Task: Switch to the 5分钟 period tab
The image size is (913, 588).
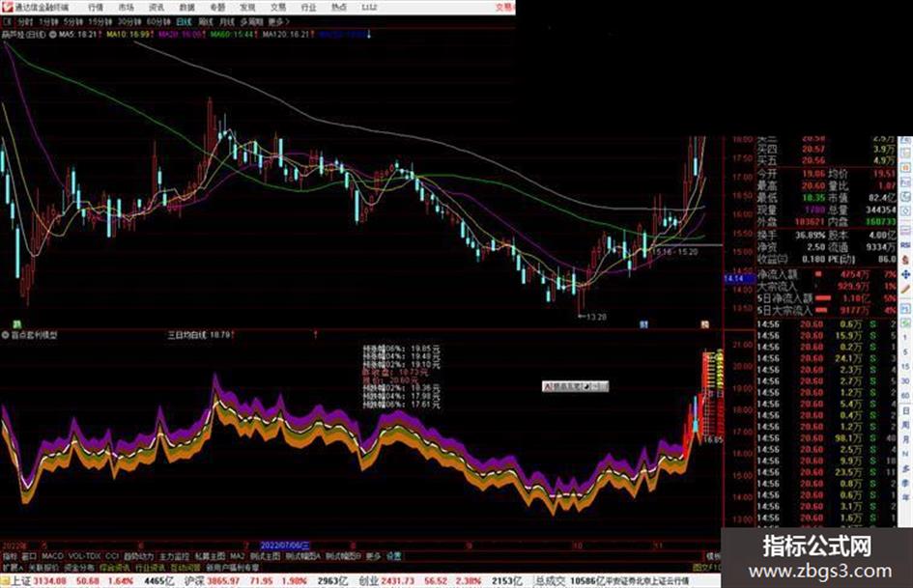Action: 73,21
